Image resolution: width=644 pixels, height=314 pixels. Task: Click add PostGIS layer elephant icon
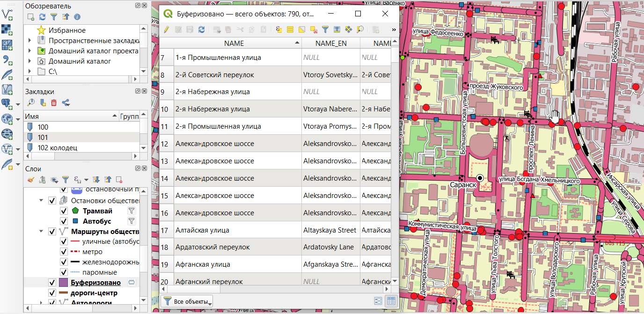7,103
